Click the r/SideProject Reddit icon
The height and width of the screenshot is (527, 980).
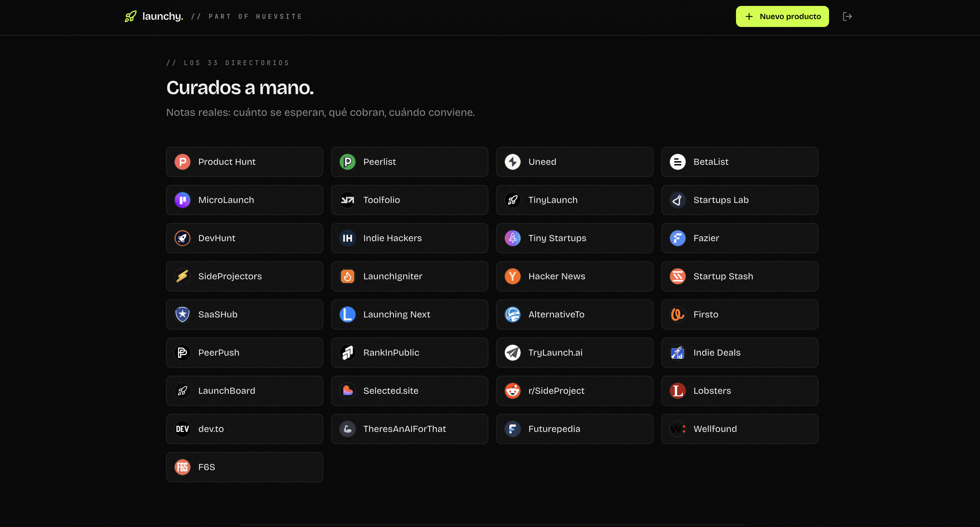pyautogui.click(x=513, y=391)
